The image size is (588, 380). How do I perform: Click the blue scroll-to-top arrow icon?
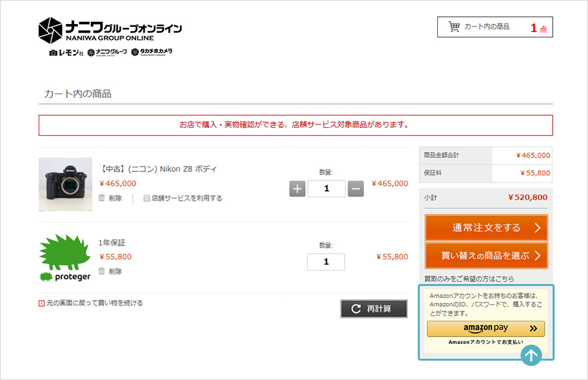click(x=531, y=355)
